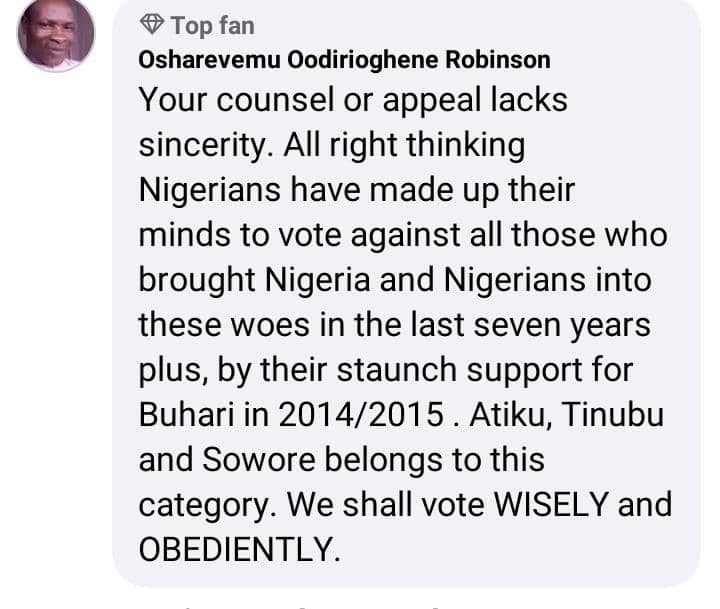Screen dimensions: 720x609
Task: Click the word "sincerity" in the comment
Action: tap(196, 145)
